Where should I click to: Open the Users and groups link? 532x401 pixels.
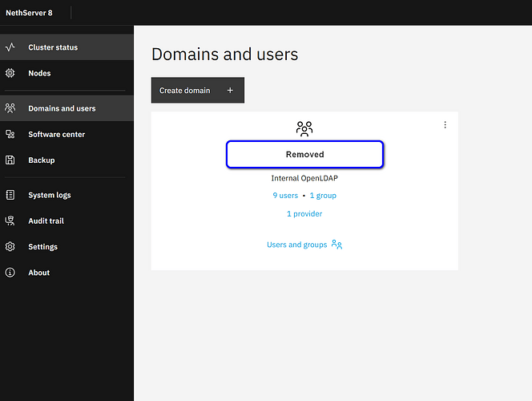304,245
